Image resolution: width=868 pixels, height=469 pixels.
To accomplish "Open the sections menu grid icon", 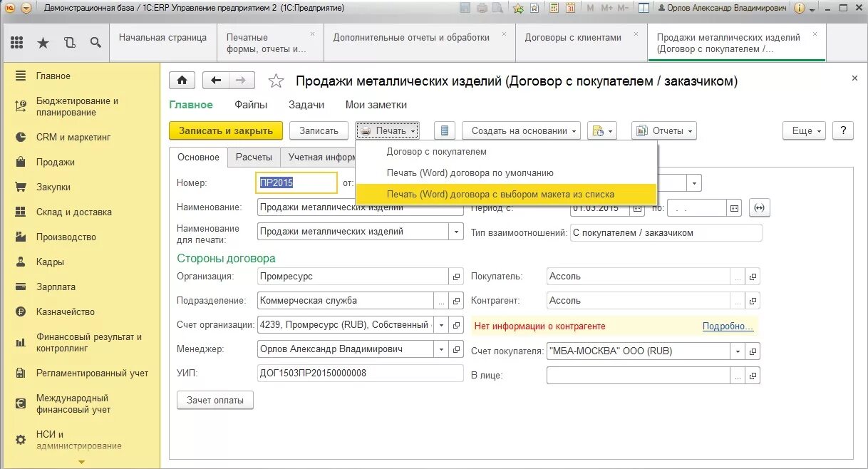I will click(x=17, y=43).
